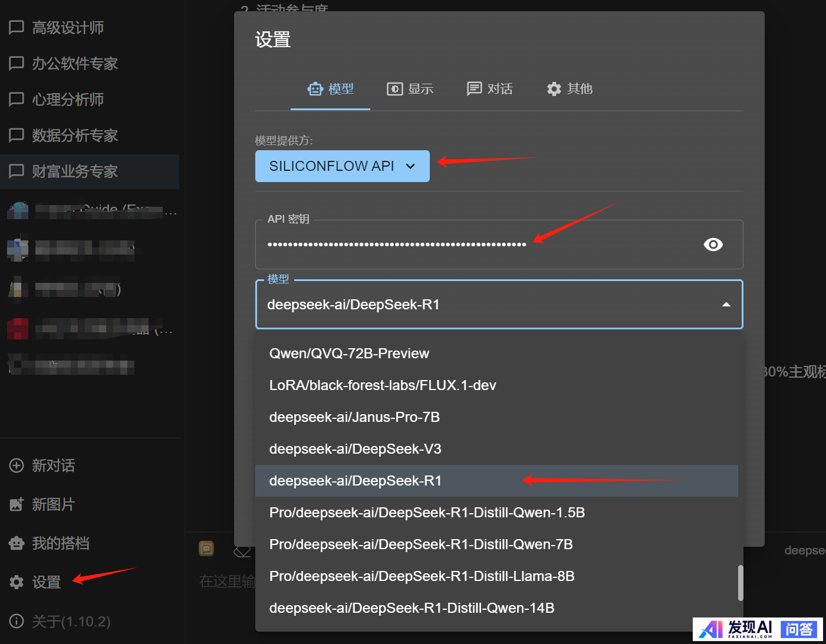Click the plus-circle icon of 新对话

(17, 465)
